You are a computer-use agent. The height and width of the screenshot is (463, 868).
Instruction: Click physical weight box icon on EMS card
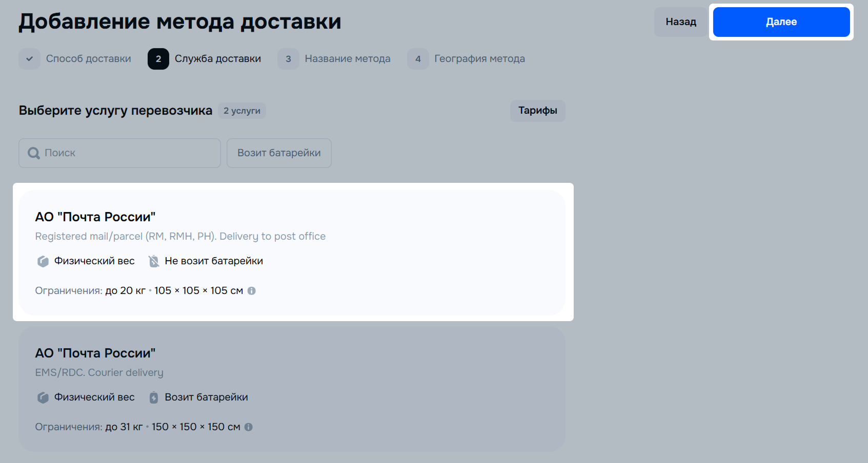43,397
